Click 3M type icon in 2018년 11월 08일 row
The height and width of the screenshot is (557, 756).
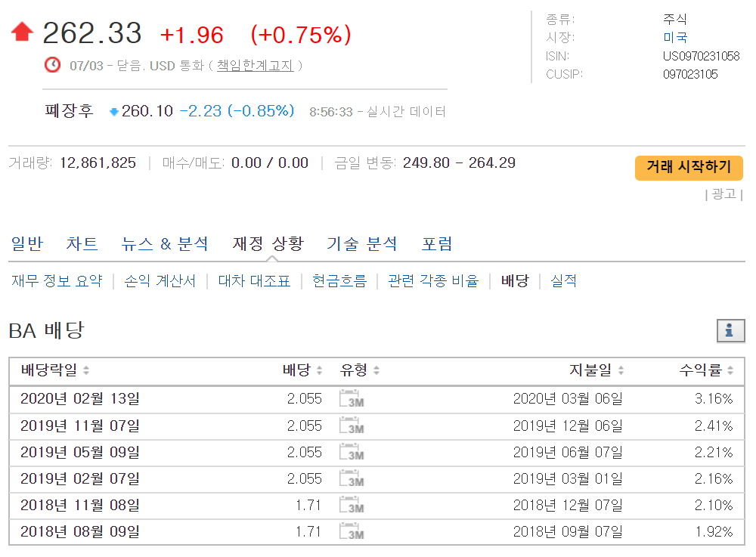pos(352,505)
